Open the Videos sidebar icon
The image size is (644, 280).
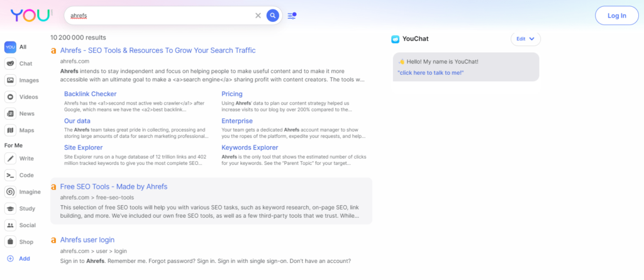(11, 97)
